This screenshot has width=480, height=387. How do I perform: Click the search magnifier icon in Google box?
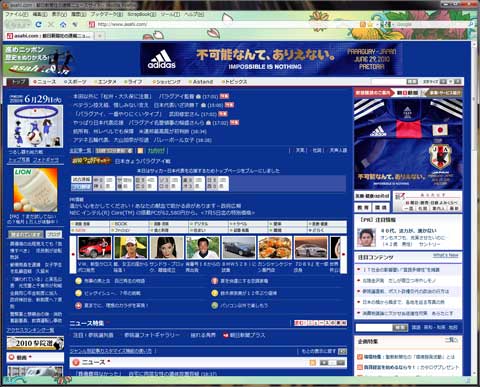[x=471, y=24]
